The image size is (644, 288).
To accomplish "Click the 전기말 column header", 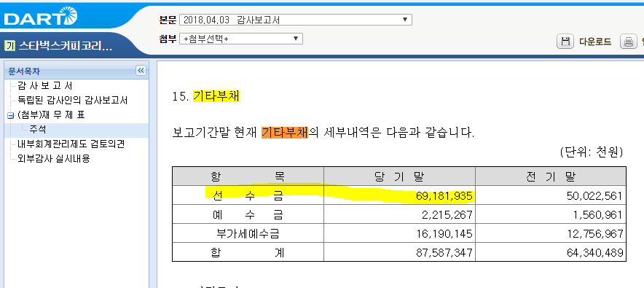I will [x=551, y=176].
